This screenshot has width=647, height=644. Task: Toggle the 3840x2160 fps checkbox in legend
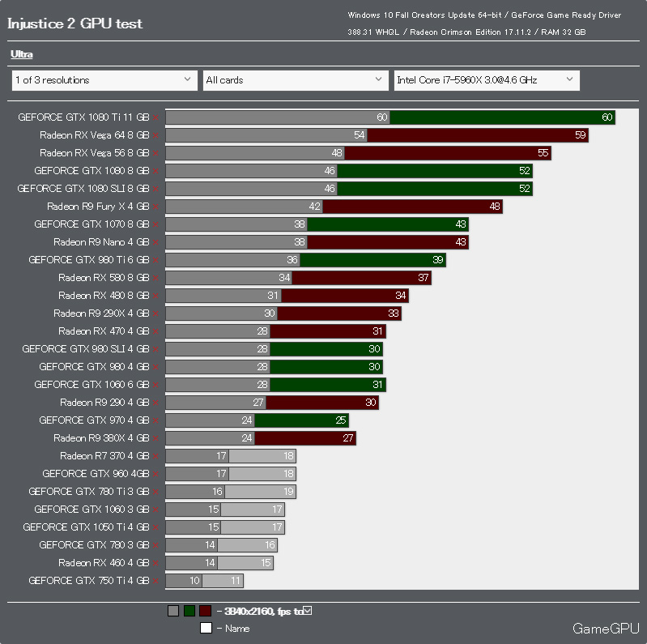(x=308, y=610)
